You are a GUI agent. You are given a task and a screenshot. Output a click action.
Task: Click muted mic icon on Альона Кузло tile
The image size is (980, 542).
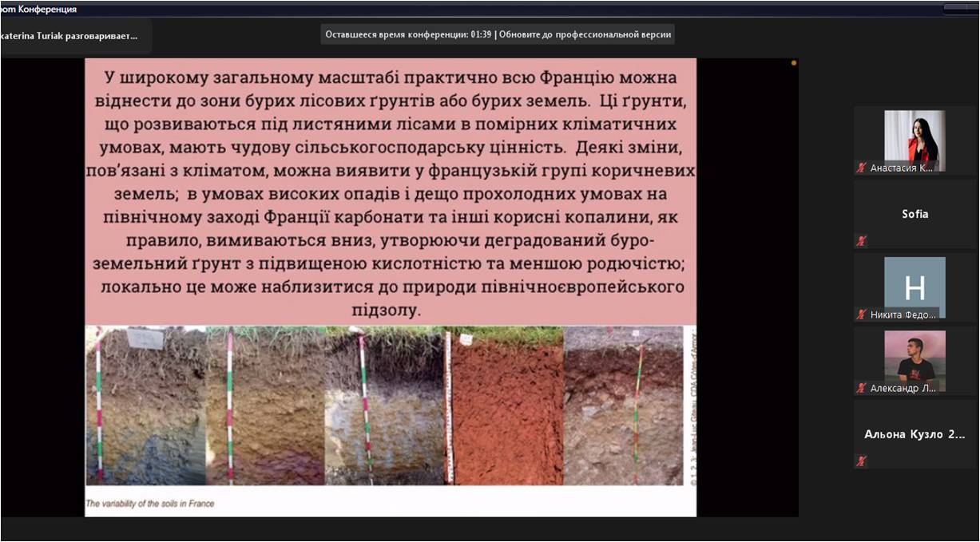coord(861,461)
